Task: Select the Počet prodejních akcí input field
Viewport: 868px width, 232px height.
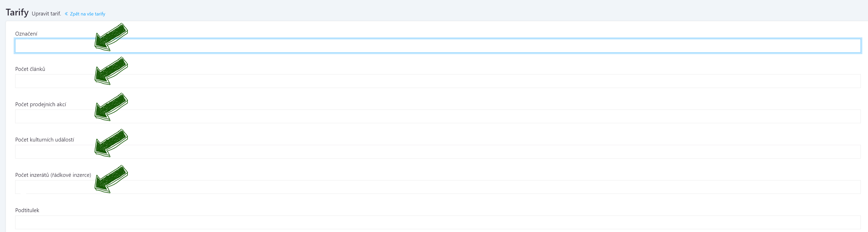Action: [x=438, y=116]
